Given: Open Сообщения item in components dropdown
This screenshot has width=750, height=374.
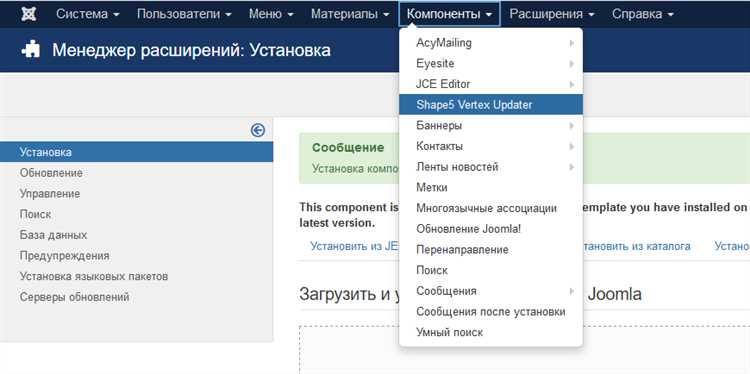Looking at the screenshot, I should pyautogui.click(x=491, y=291).
